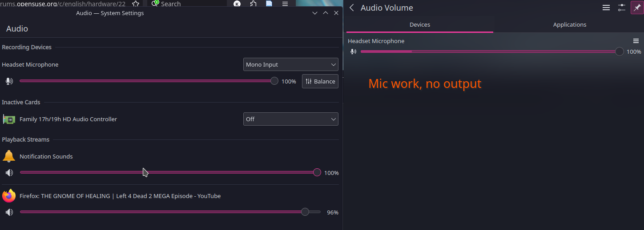Open the Audio Volume widget hamburger menu
Viewport: 644px width, 230px height.
pyautogui.click(x=606, y=8)
